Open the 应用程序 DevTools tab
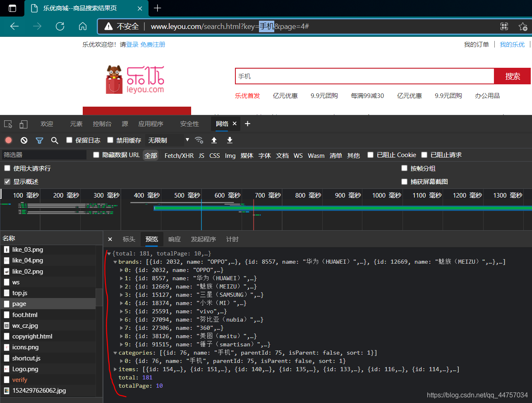The image size is (532, 403). (x=151, y=124)
